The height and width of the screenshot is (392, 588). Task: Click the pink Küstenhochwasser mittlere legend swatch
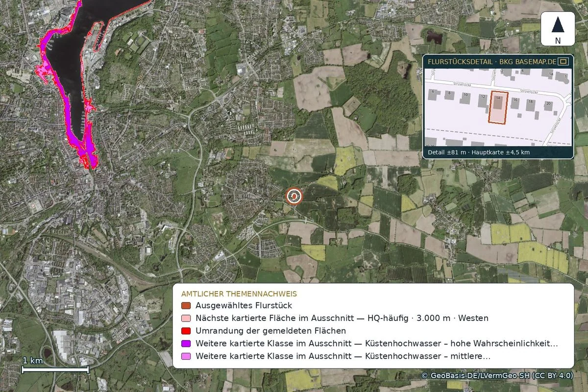click(186, 356)
